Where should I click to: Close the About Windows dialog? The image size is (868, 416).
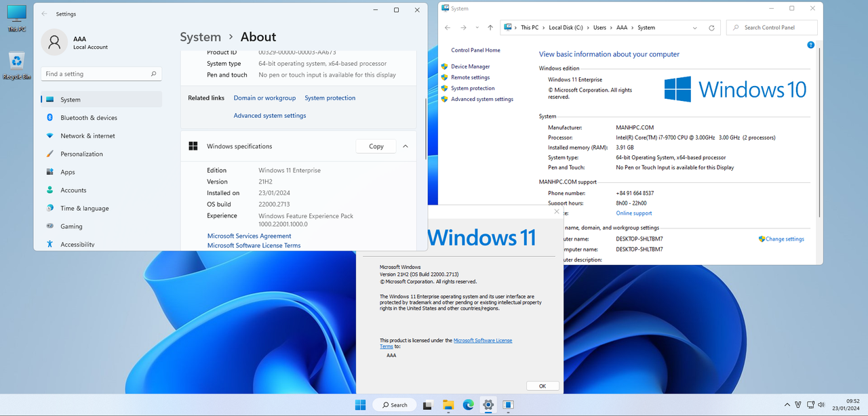(557, 211)
